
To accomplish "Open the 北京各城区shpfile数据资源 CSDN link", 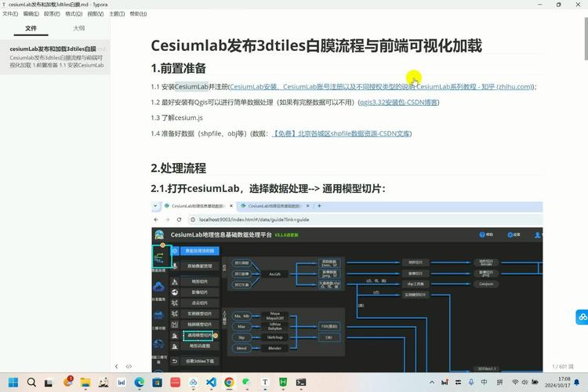I will (x=341, y=133).
